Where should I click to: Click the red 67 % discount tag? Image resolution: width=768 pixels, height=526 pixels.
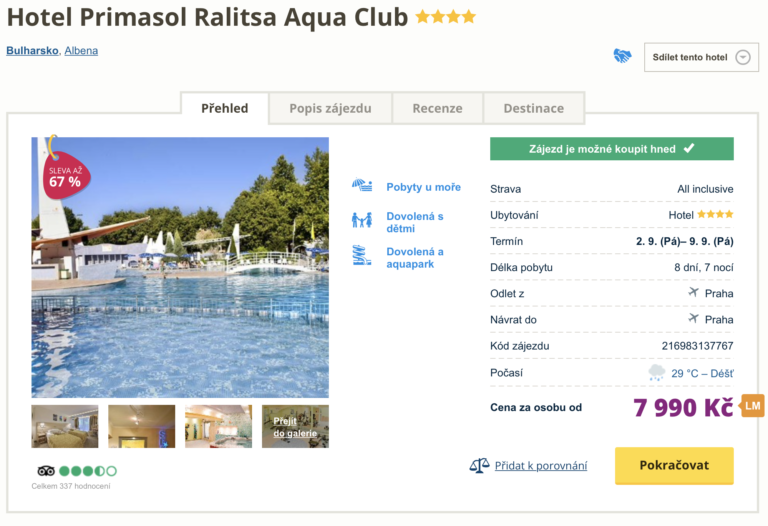[x=67, y=176]
